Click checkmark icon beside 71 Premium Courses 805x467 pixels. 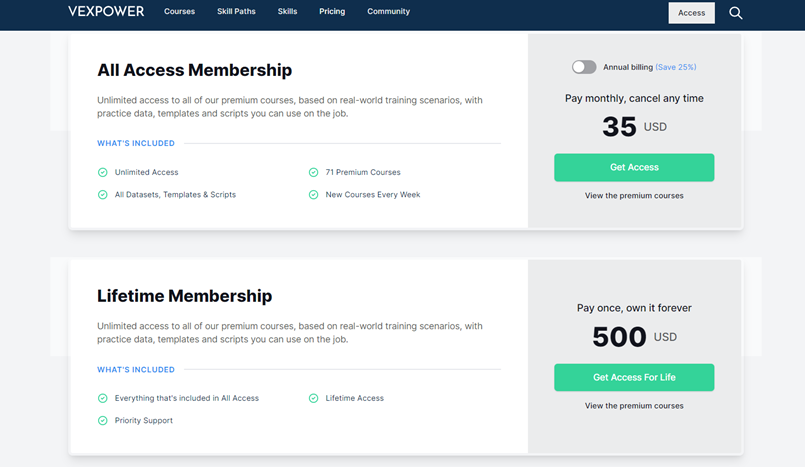point(313,172)
